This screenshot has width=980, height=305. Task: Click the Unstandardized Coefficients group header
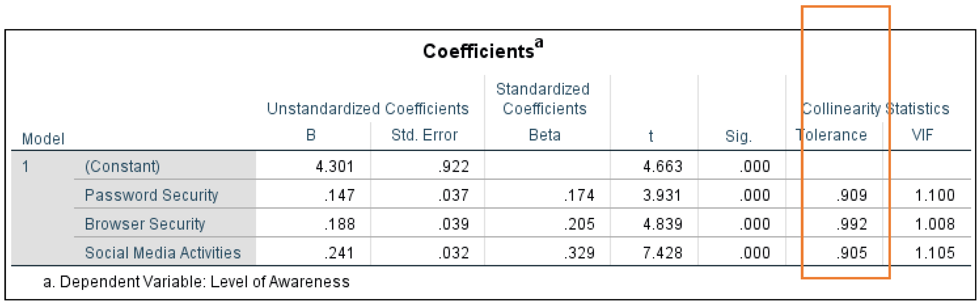(x=368, y=109)
